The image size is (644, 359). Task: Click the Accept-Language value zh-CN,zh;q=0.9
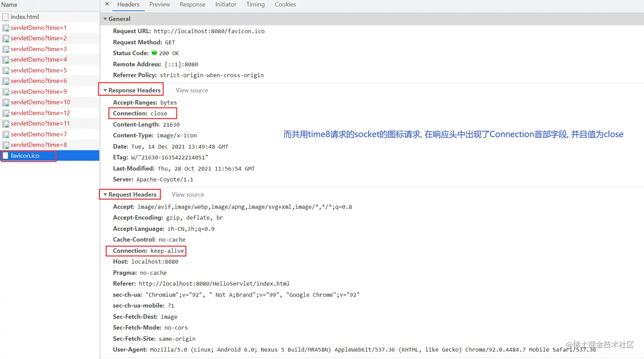tap(191, 229)
